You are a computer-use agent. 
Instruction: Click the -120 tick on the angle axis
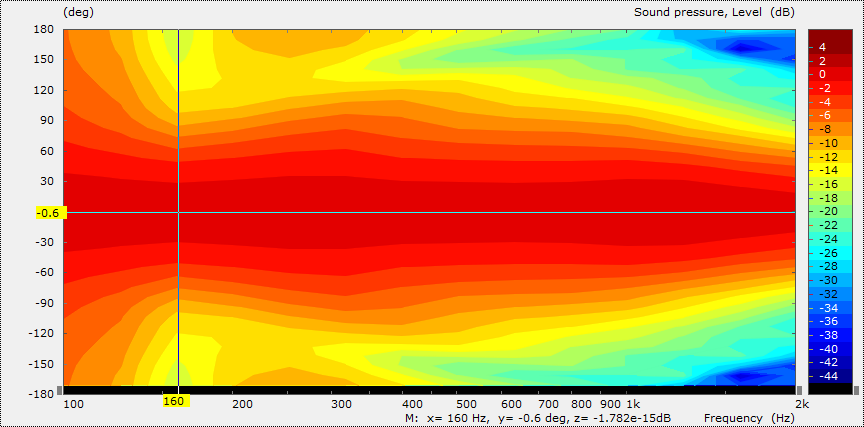click(42, 333)
